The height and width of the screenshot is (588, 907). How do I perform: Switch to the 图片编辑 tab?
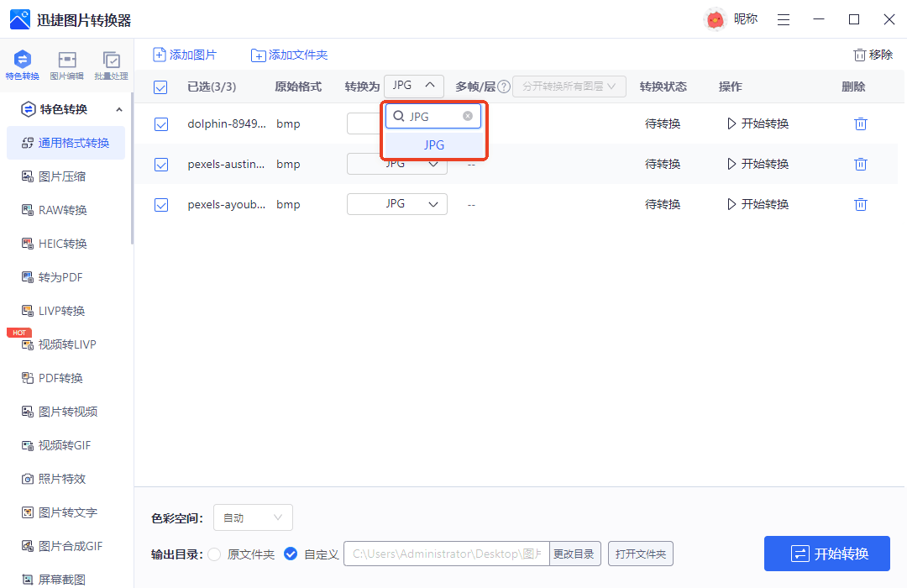[68, 66]
